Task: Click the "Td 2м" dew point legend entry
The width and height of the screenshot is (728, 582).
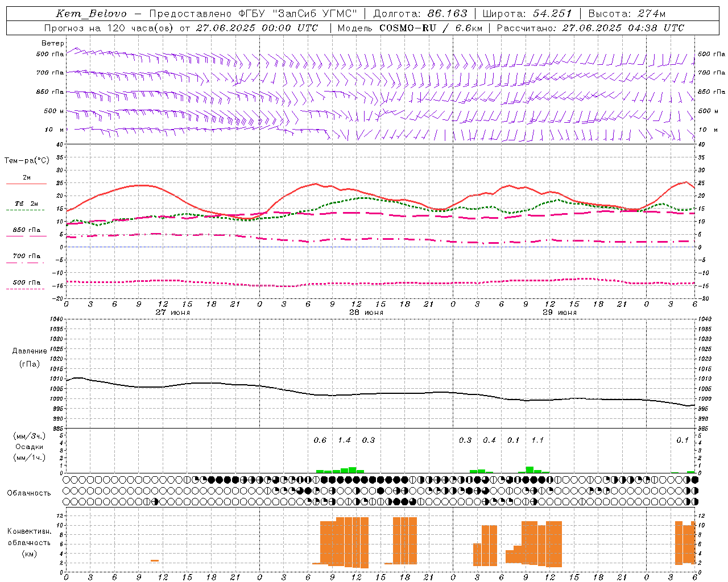Action: click(27, 203)
